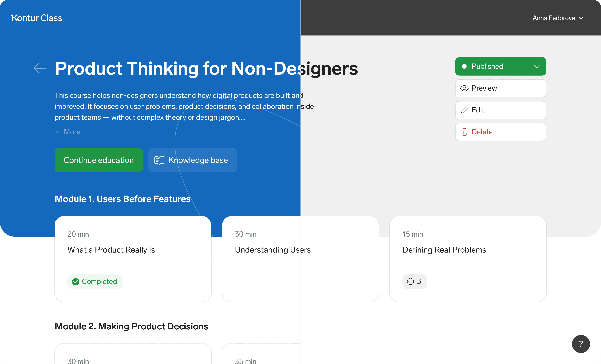Open the Knowledge base button
Screen dimensions: 601x364
[193, 160]
